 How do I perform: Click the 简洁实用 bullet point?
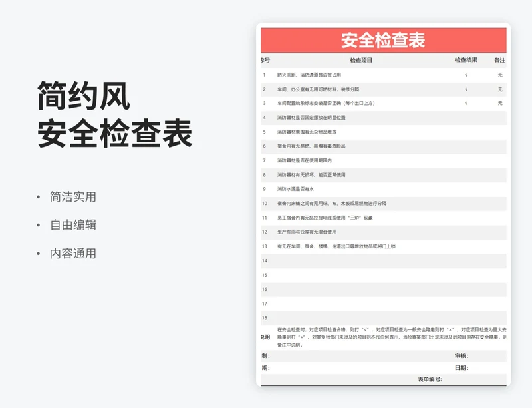[x=73, y=197]
